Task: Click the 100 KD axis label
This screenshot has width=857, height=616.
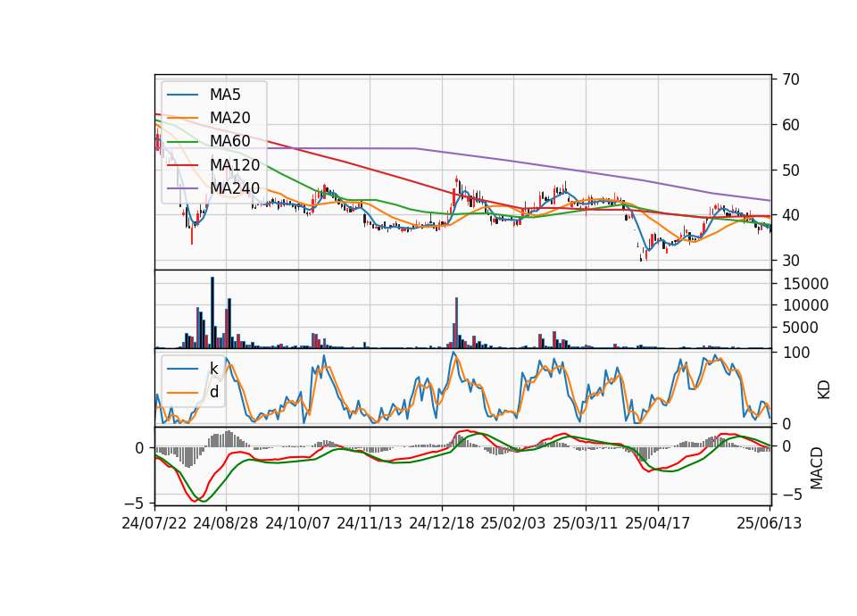Action: pyautogui.click(x=796, y=353)
